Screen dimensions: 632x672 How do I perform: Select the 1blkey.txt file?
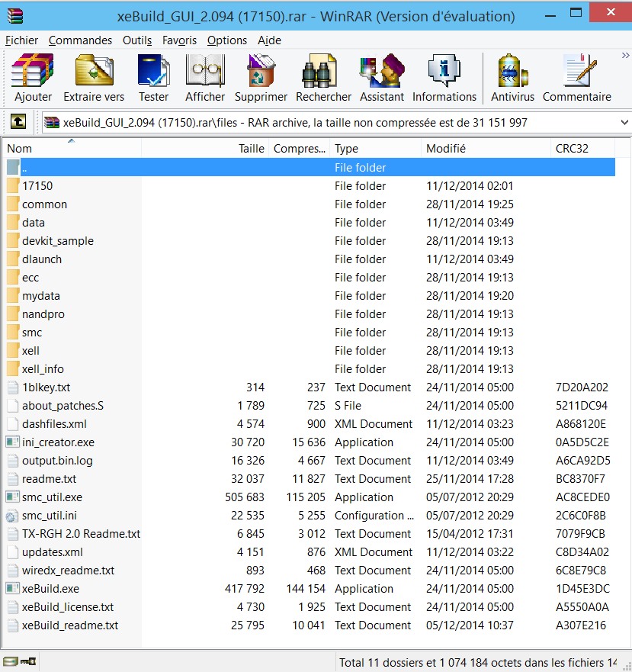(x=47, y=387)
